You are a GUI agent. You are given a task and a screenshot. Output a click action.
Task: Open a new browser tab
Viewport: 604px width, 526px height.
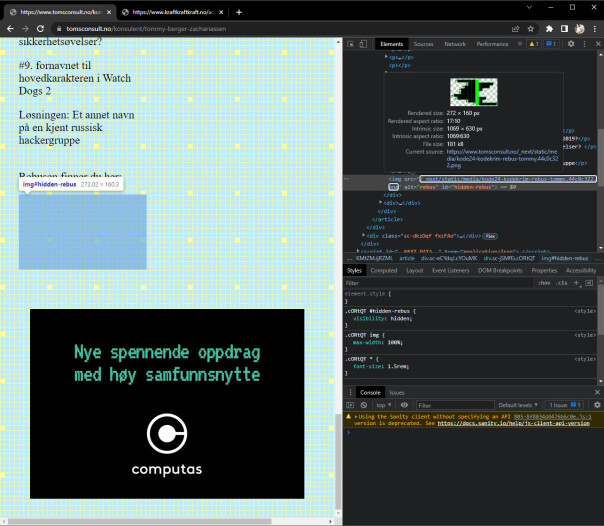pos(239,12)
